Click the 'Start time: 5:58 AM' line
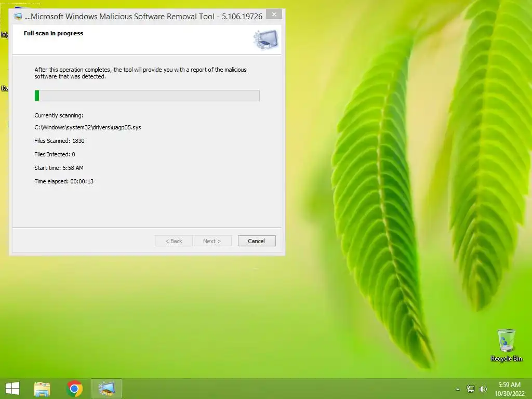The image size is (532, 399). pos(59,168)
